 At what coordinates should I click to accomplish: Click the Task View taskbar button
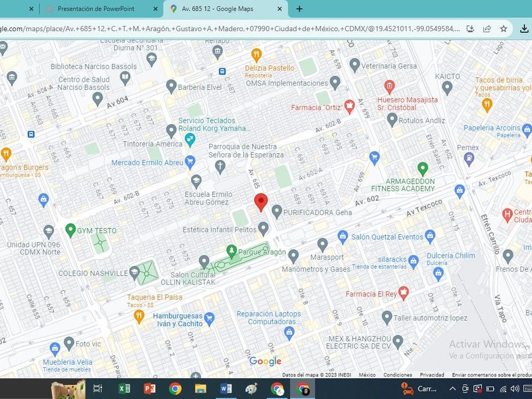point(98,388)
